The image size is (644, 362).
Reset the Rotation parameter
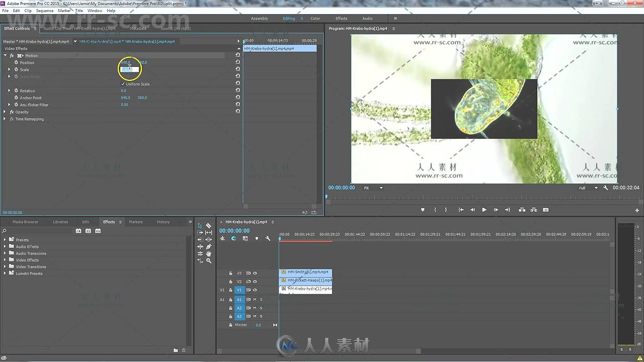237,90
